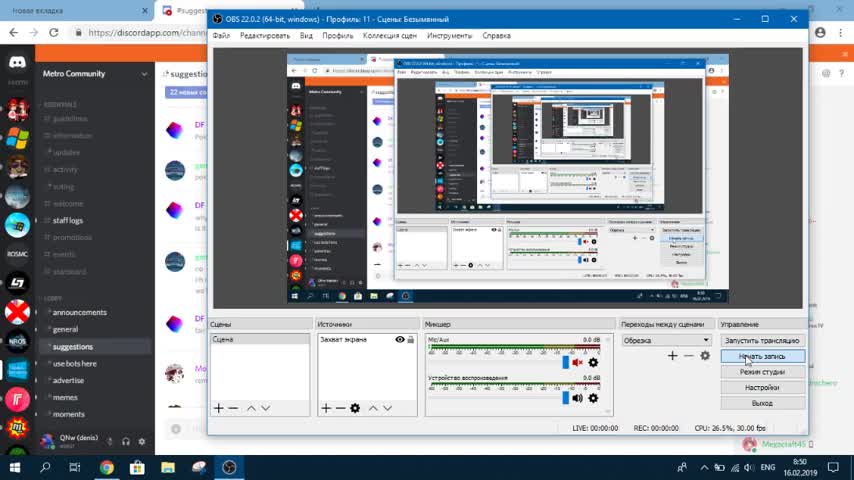Open the Профиль menu in OBS

tap(338, 35)
